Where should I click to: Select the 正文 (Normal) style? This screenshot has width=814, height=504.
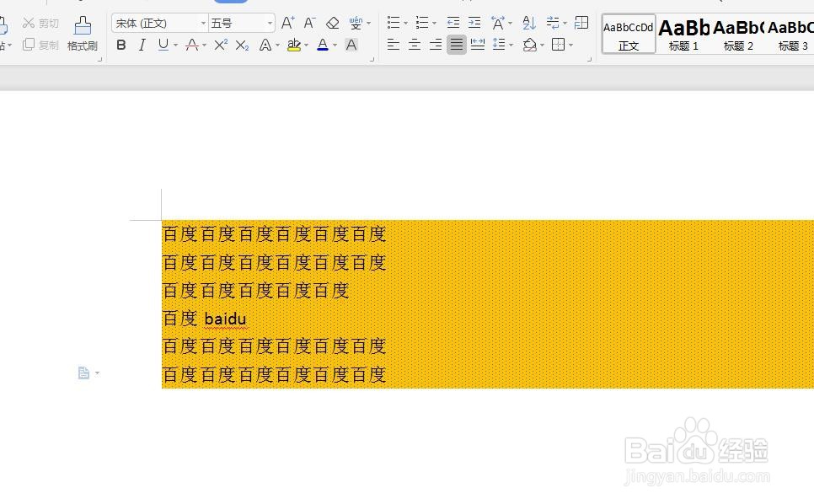pos(629,34)
